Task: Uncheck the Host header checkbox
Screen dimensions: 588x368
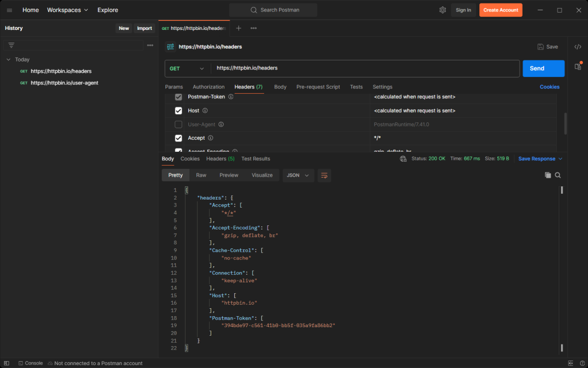Action: 178,110
